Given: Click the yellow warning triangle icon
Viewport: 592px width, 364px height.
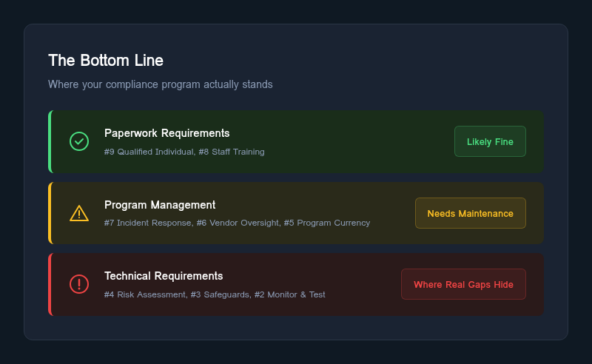Looking at the screenshot, I should pos(79,213).
